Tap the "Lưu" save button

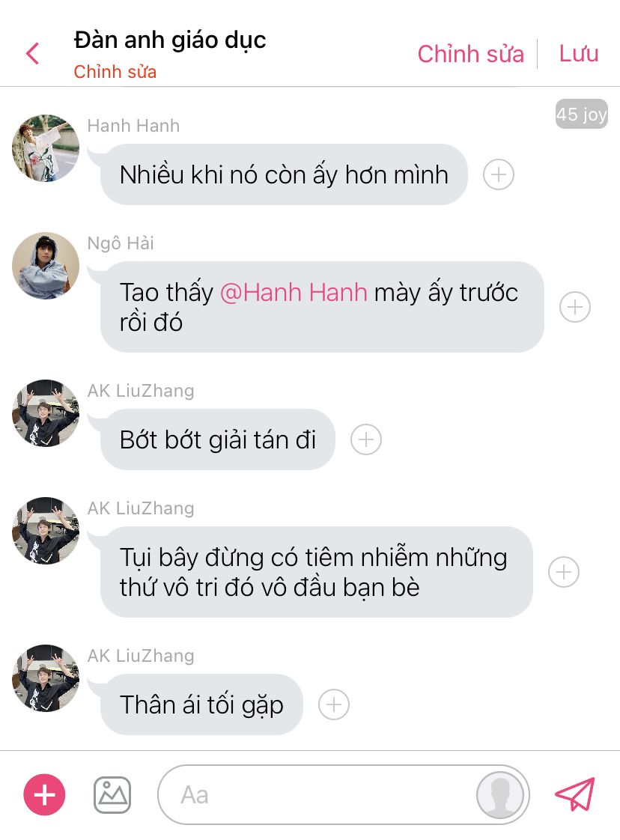click(579, 54)
